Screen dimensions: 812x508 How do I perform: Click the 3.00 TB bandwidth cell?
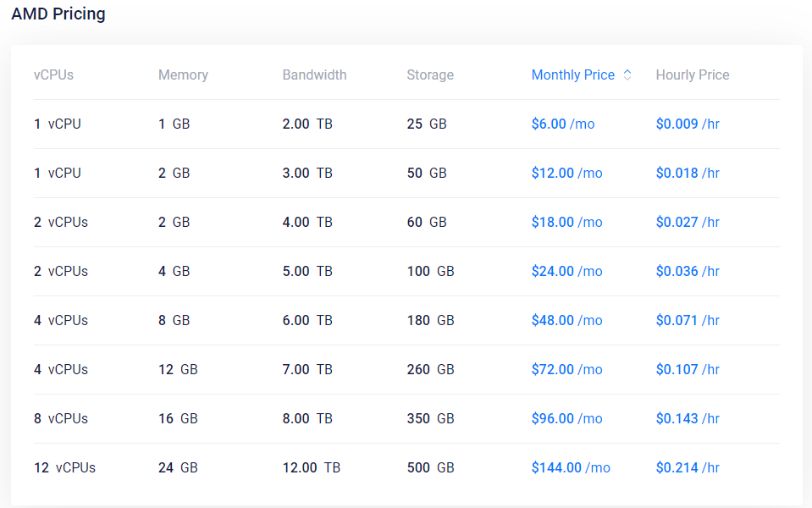pyautogui.click(x=307, y=173)
